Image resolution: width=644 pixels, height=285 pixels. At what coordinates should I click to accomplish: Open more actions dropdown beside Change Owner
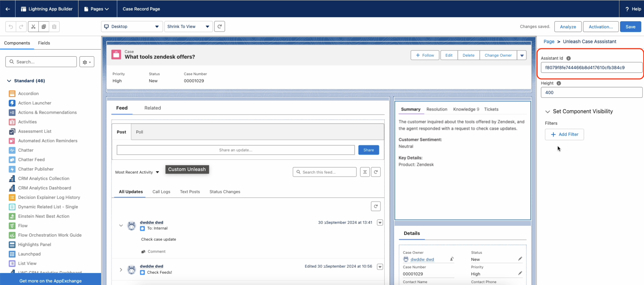click(522, 55)
